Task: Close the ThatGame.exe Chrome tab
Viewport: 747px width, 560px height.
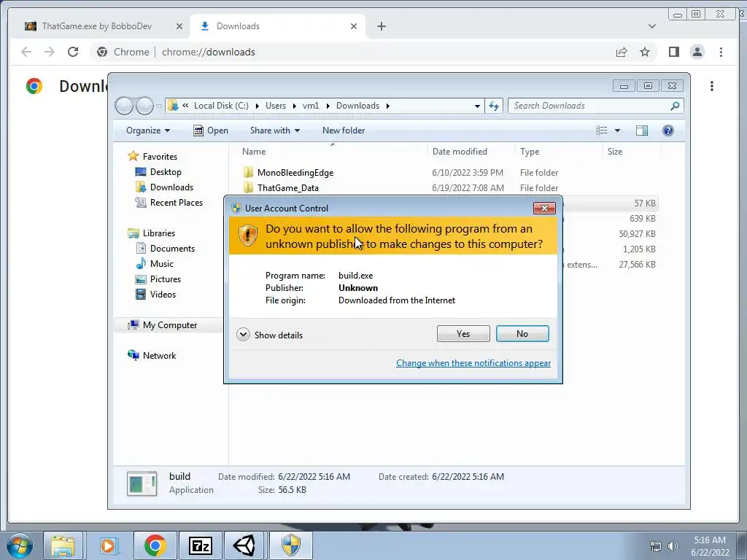Action: point(179,26)
